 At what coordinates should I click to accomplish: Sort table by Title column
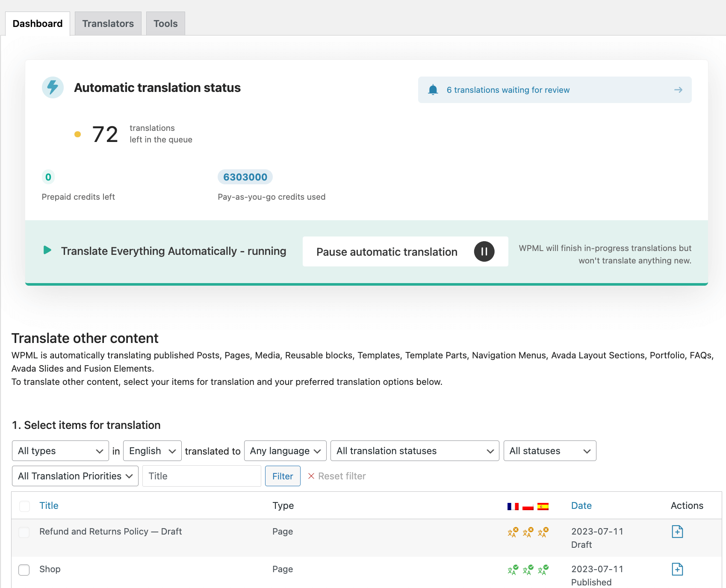[49, 505]
